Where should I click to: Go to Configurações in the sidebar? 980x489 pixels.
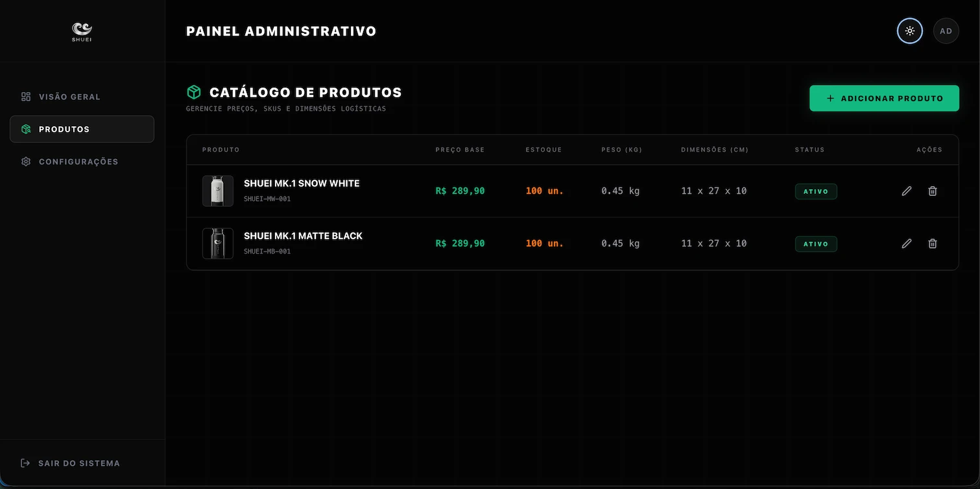pyautogui.click(x=82, y=161)
